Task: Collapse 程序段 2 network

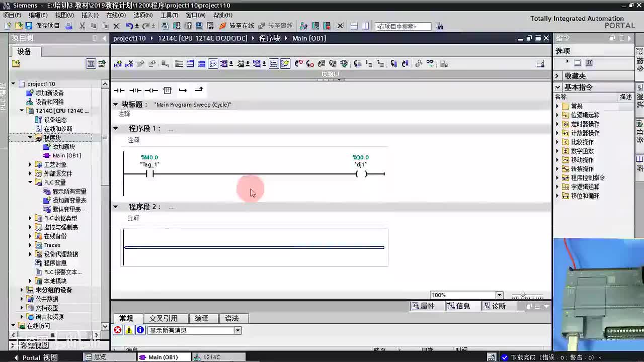Action: (116, 207)
